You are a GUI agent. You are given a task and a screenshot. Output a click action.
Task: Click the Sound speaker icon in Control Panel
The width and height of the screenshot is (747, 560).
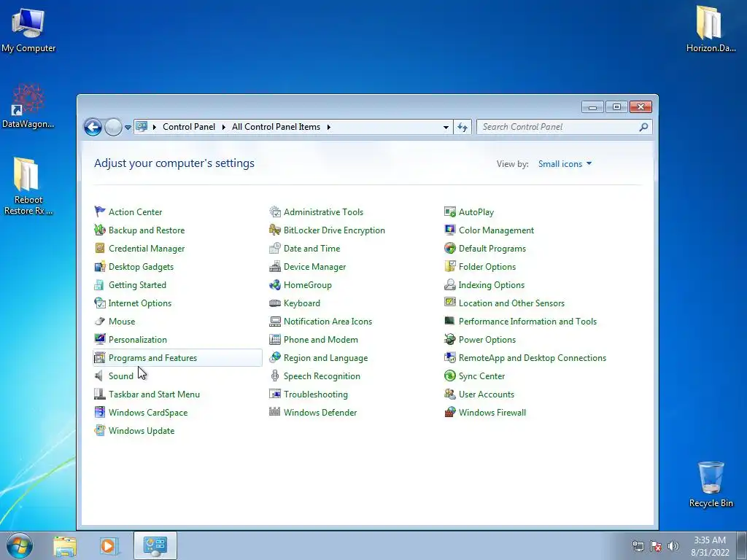99,376
